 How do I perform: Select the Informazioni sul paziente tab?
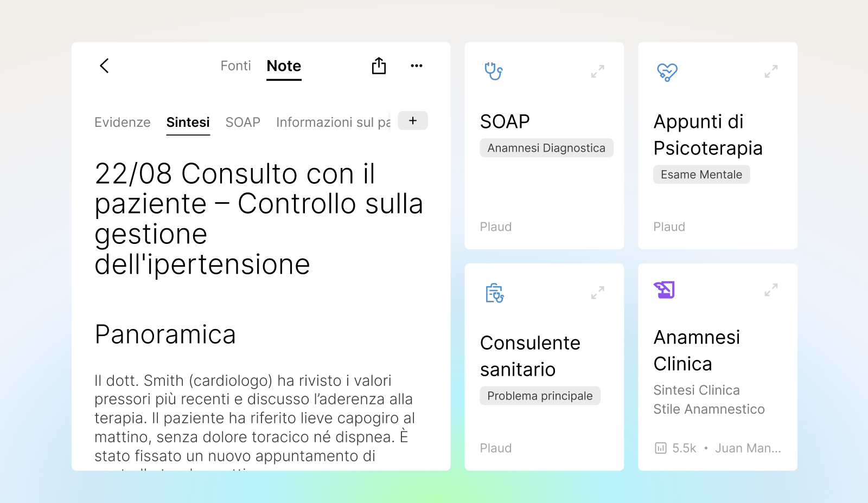point(333,122)
